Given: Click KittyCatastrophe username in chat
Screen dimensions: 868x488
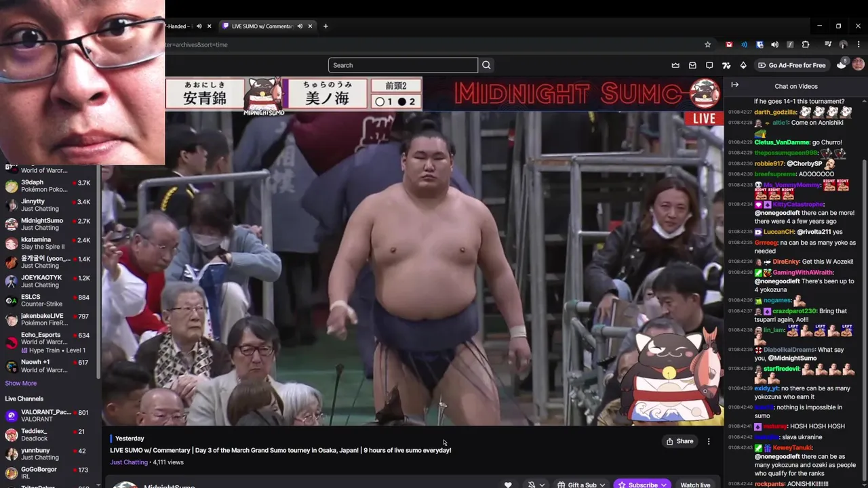Looking at the screenshot, I should [x=797, y=205].
